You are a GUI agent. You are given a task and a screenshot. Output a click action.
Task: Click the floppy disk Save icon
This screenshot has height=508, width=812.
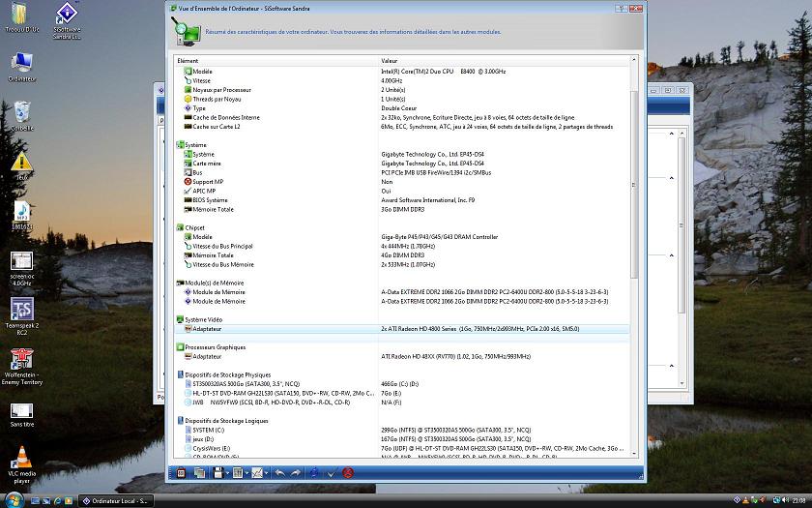[x=218, y=473]
